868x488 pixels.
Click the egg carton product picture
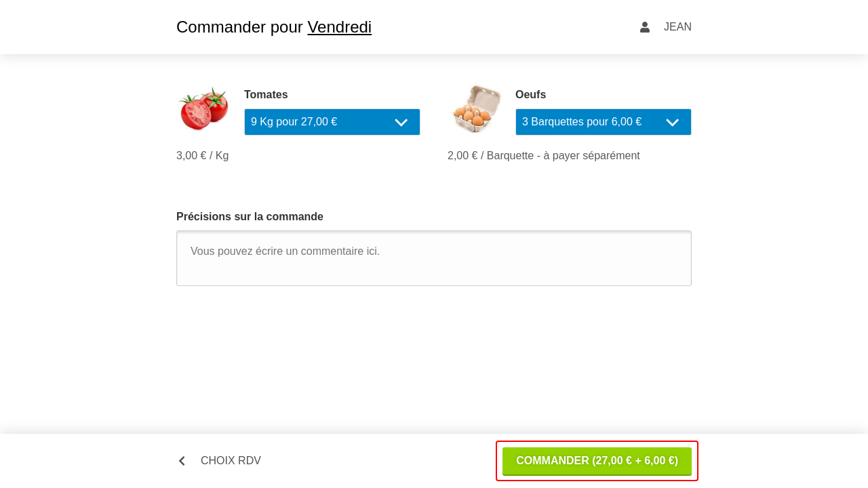[x=475, y=108]
